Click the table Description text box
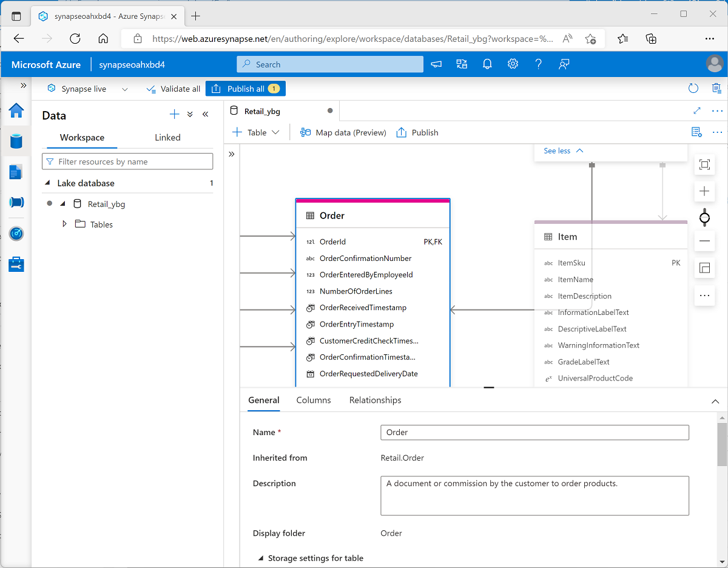This screenshot has width=728, height=568. point(534,495)
